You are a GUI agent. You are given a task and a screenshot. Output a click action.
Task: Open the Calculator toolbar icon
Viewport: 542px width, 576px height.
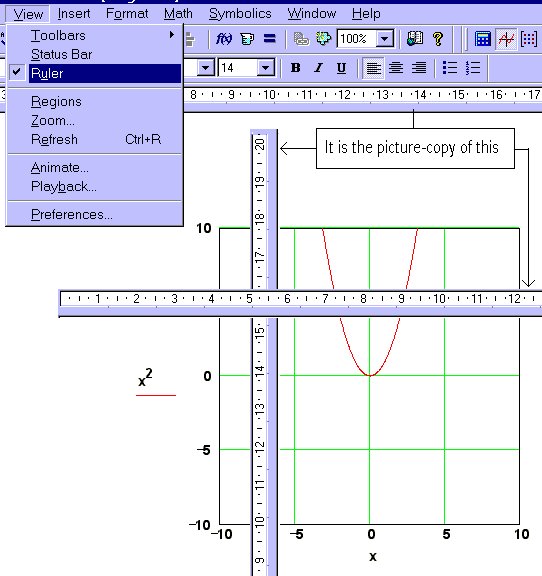coord(483,39)
